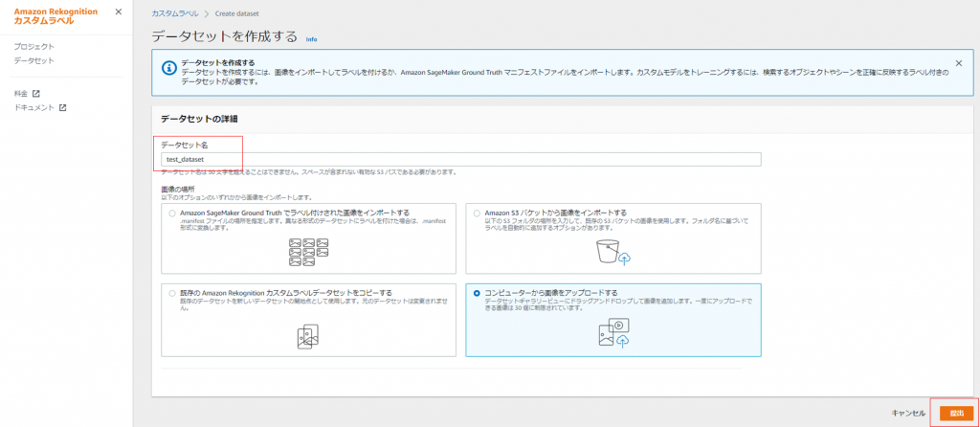The height and width of the screenshot is (427, 980).
Task: Select the upload from computer radio
Action: point(477,293)
